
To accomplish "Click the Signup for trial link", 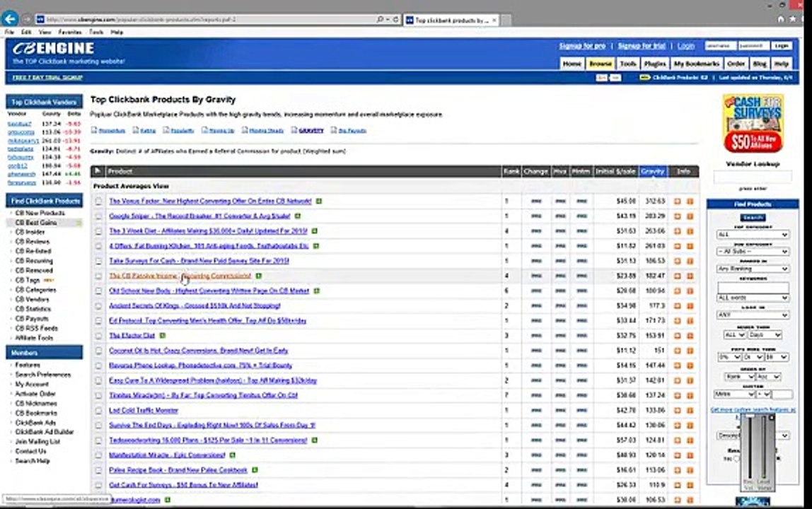I will (642, 46).
